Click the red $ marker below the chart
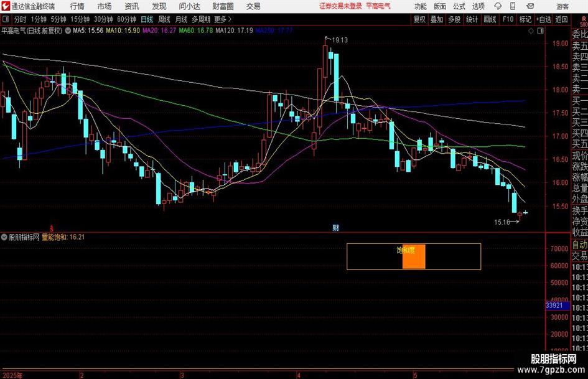Image resolution: width=588 pixels, height=379 pixels. (x=52, y=228)
